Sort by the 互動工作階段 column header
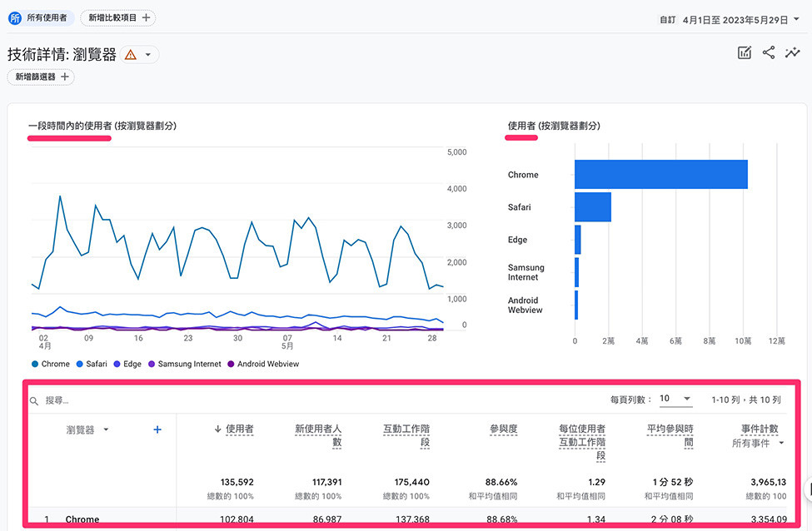 coord(406,435)
